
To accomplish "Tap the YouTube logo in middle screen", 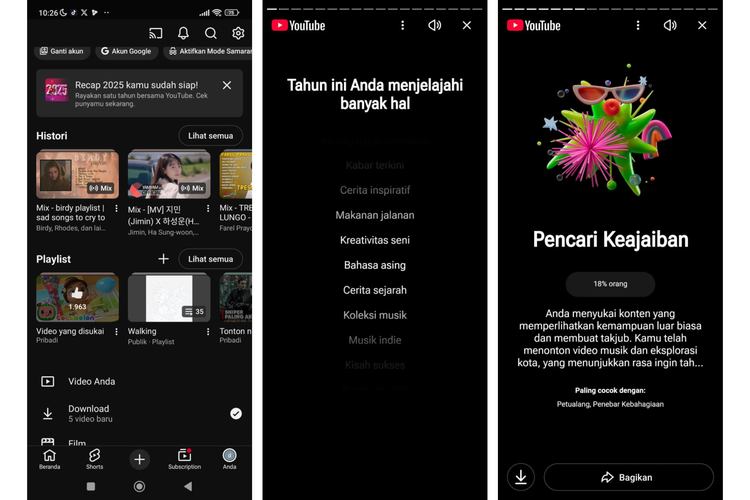I will click(x=298, y=25).
